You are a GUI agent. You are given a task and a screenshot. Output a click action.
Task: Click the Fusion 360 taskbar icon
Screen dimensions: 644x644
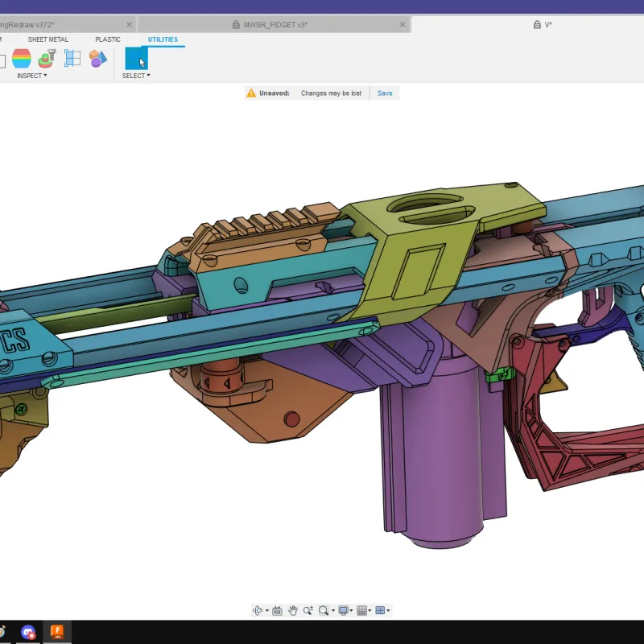(x=57, y=632)
